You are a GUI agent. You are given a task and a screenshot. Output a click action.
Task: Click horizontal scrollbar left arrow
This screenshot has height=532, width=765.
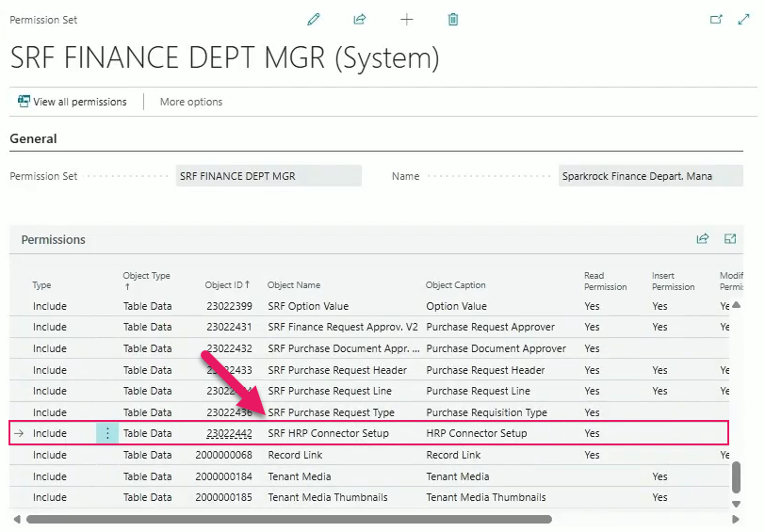(x=17, y=519)
